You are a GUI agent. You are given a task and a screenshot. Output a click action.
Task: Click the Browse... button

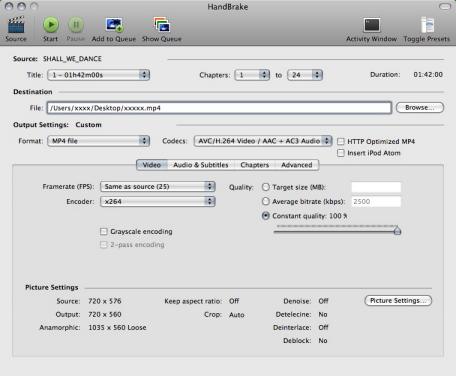(420, 107)
